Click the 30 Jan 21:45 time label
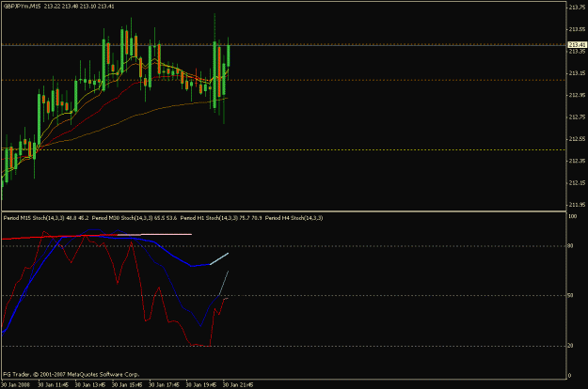 tap(238, 385)
